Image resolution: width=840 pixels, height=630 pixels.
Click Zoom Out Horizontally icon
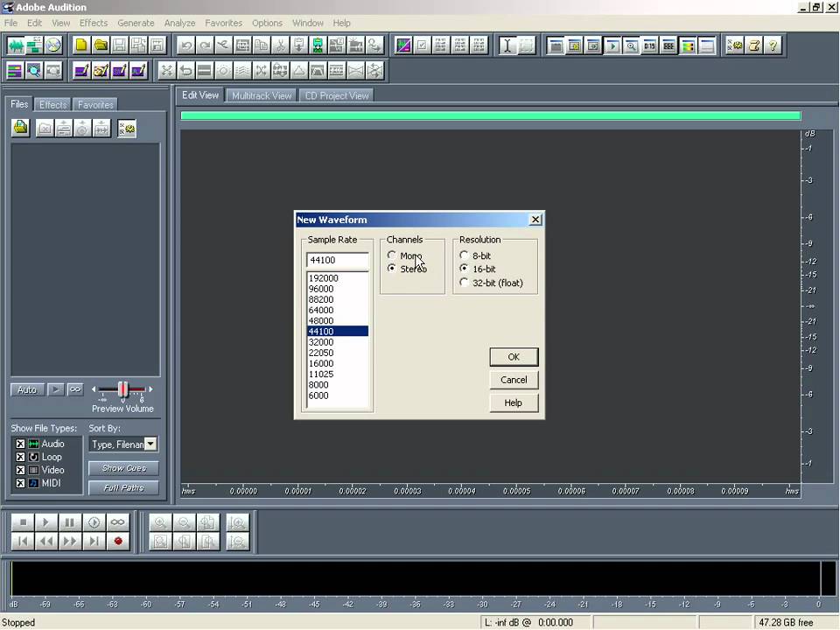pos(183,521)
